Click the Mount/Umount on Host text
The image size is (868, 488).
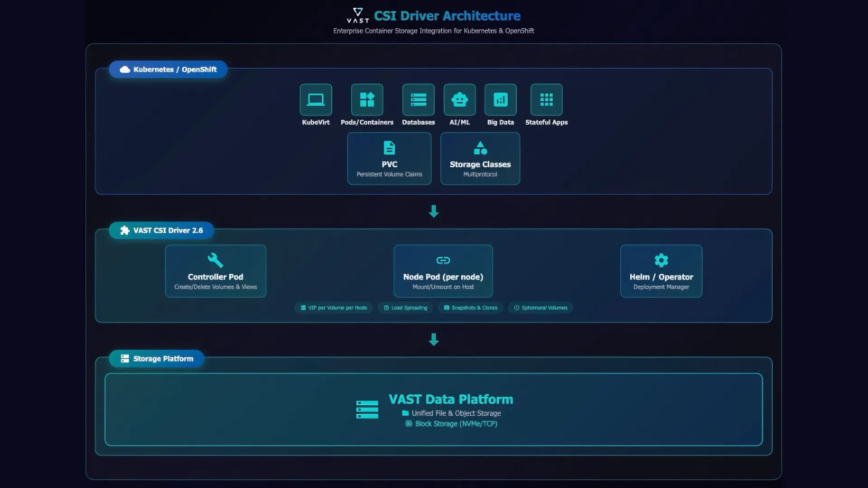pos(443,287)
